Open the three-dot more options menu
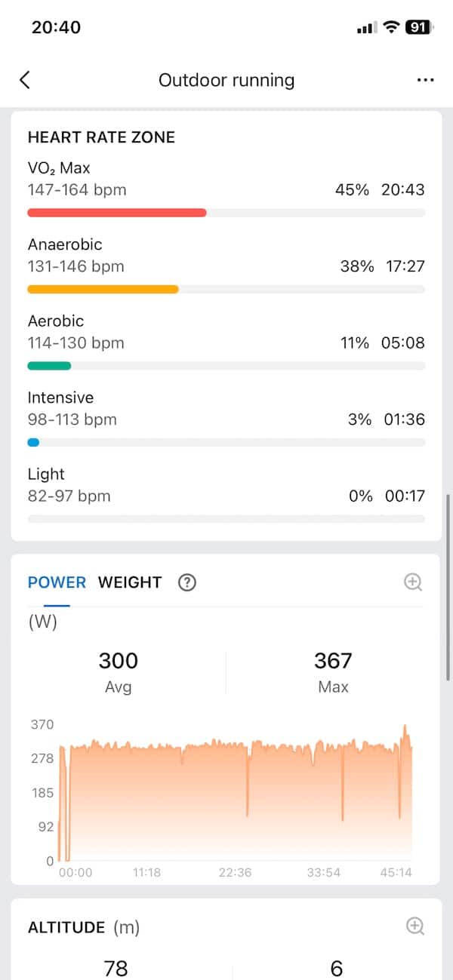This screenshot has height=980, width=453. tap(425, 80)
